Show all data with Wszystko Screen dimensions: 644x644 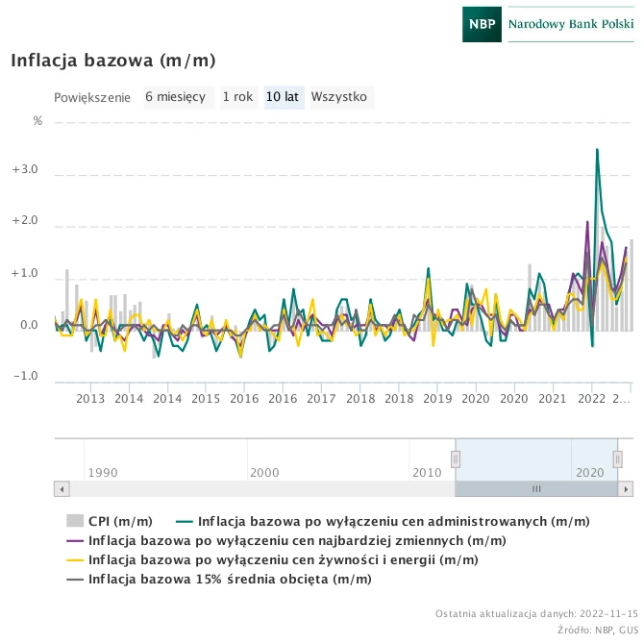(339, 97)
